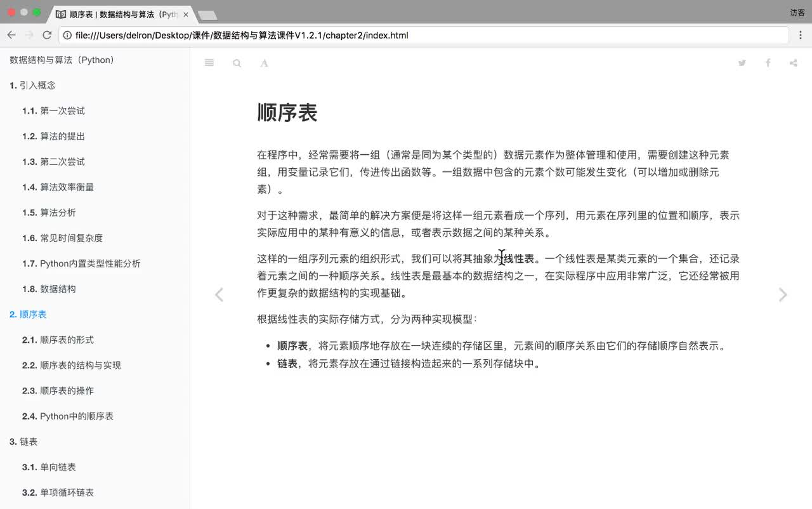The height and width of the screenshot is (509, 812).
Task: Toggle the sidebar with the hamburger icon
Action: [209, 63]
